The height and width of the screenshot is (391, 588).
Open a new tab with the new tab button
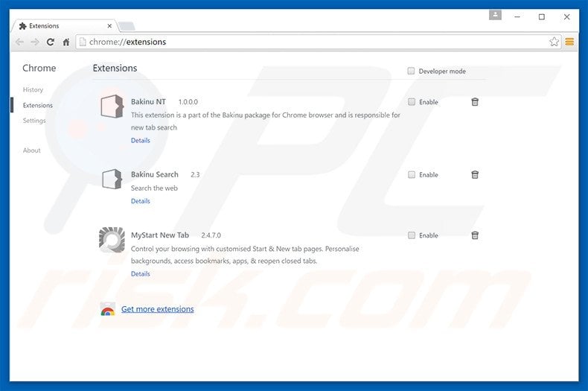pos(127,26)
